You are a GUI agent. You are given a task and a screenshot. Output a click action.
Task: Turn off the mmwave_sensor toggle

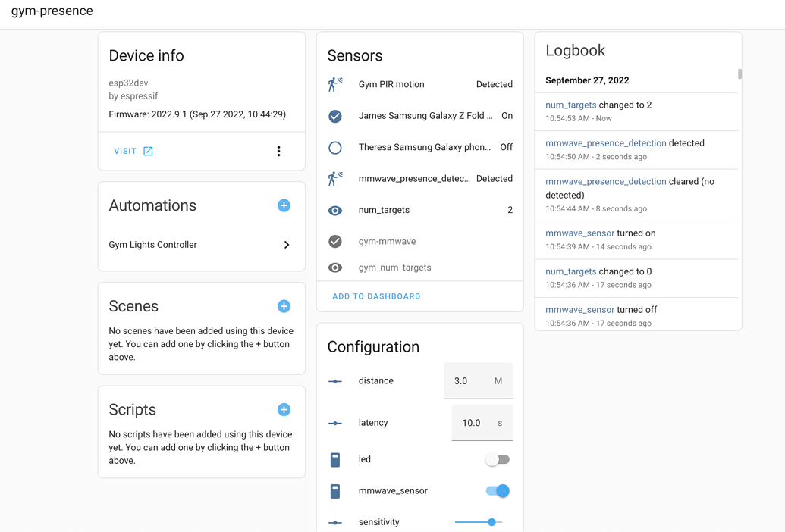(497, 491)
